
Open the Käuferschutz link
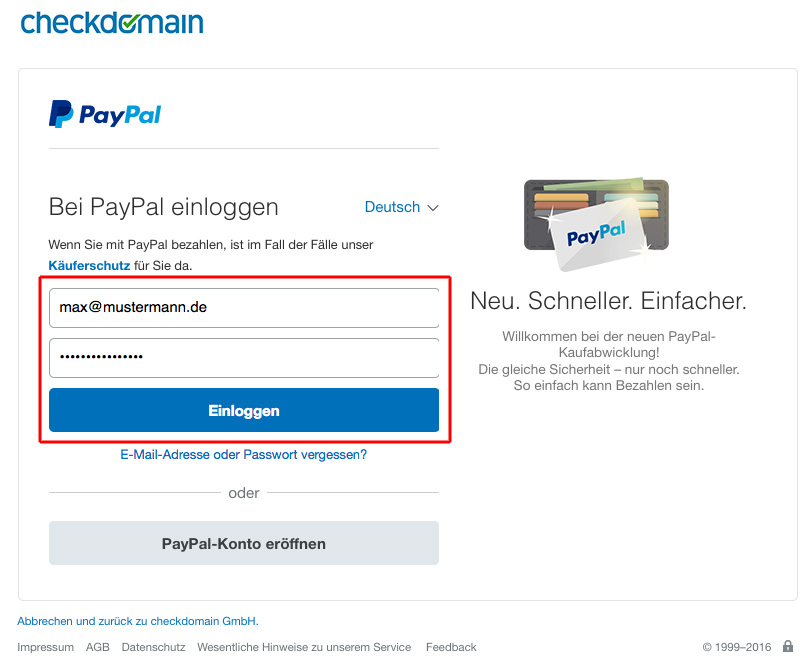click(89, 266)
